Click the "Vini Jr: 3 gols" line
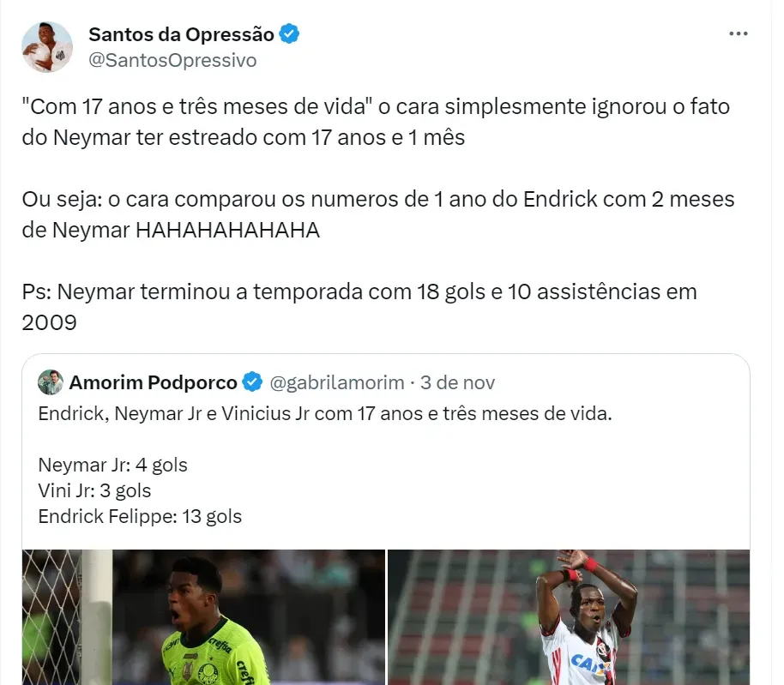Screen dimensions: 784x685 click(95, 490)
